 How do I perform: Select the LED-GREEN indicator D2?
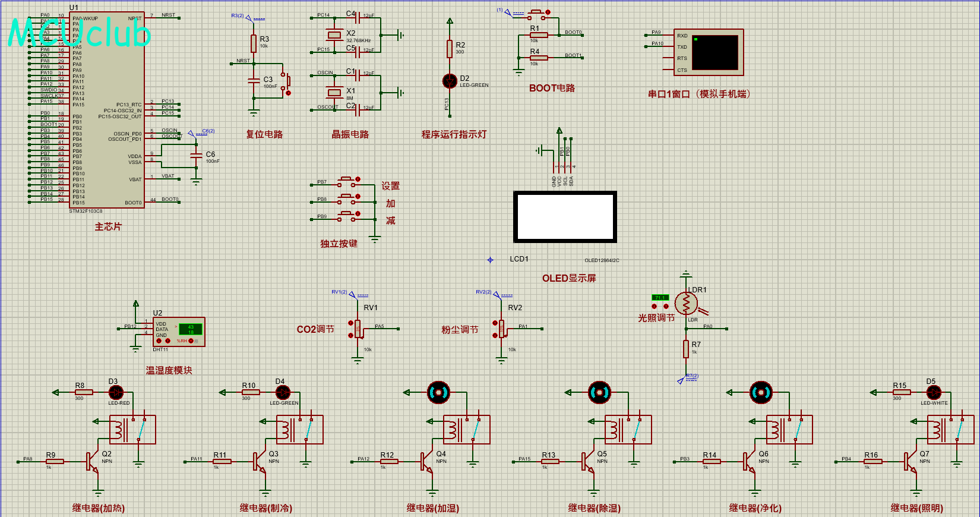[450, 81]
